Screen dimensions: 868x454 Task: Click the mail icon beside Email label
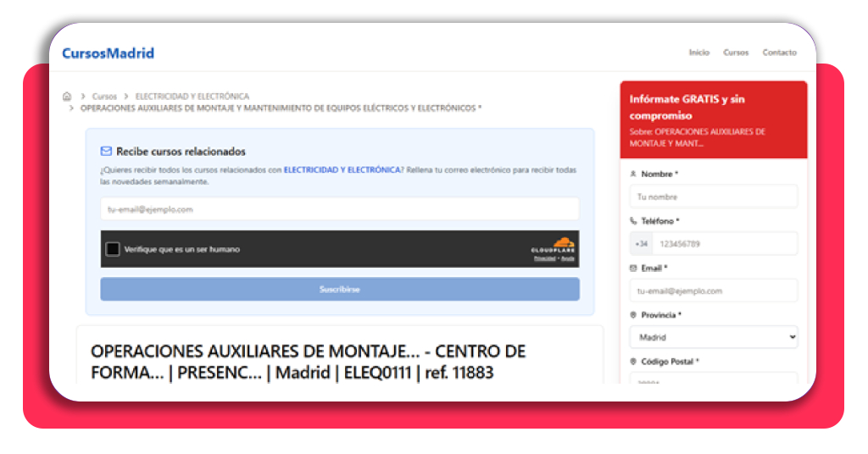[x=633, y=268]
